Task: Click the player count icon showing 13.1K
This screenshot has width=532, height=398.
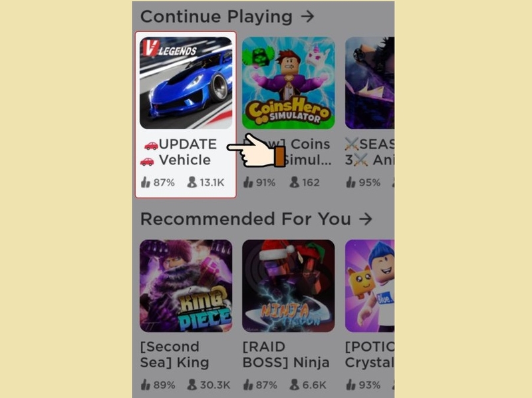Action: [x=192, y=182]
